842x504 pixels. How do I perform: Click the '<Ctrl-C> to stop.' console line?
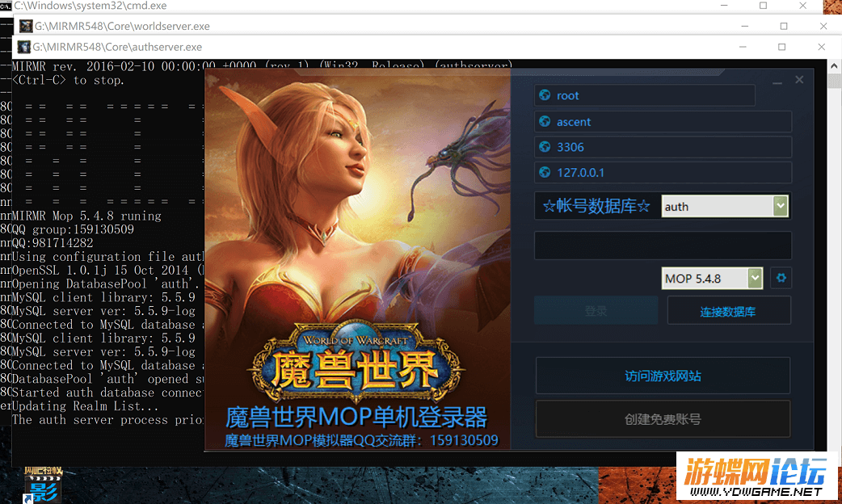coord(68,80)
